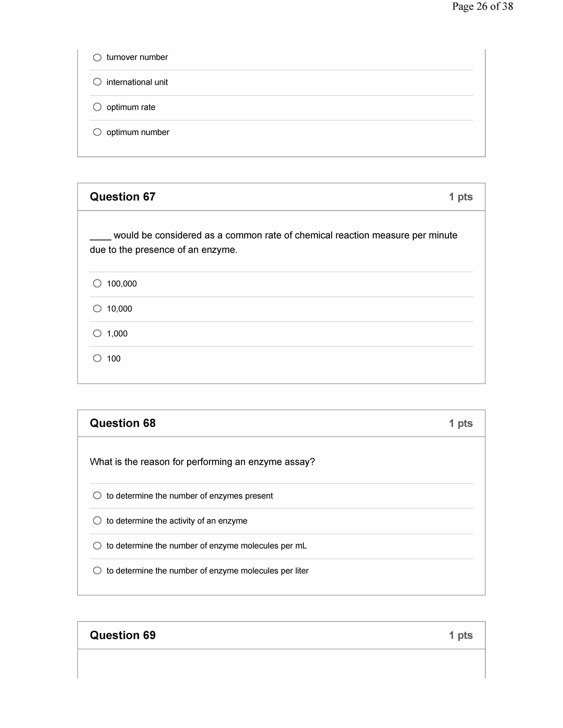The image size is (563, 728).
Task: Click the "Page 26 of 38" label
Action: (x=482, y=7)
